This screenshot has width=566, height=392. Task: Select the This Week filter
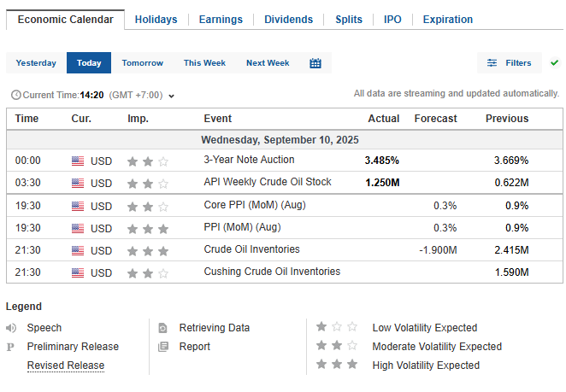204,63
